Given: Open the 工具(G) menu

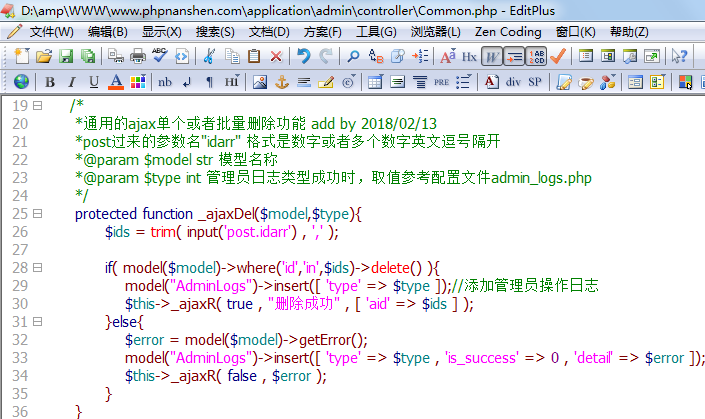Looking at the screenshot, I should coord(376,32).
